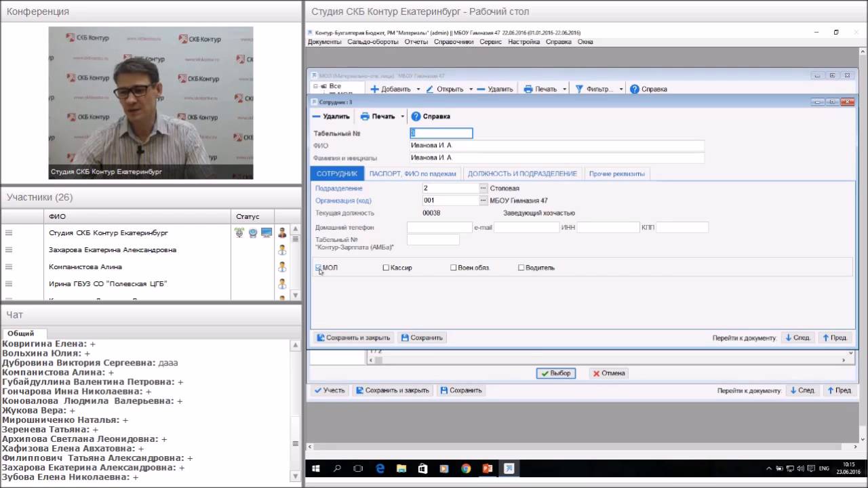Open the Сервис menu
This screenshot has width=868, height=488.
pyautogui.click(x=490, y=41)
